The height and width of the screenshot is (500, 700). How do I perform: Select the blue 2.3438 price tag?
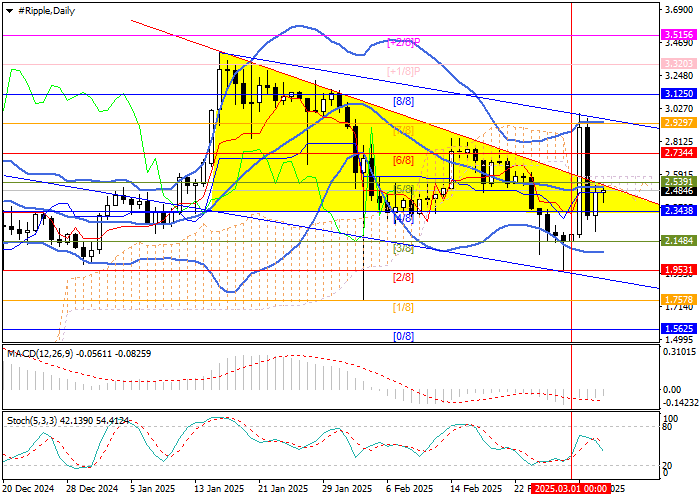coord(679,211)
